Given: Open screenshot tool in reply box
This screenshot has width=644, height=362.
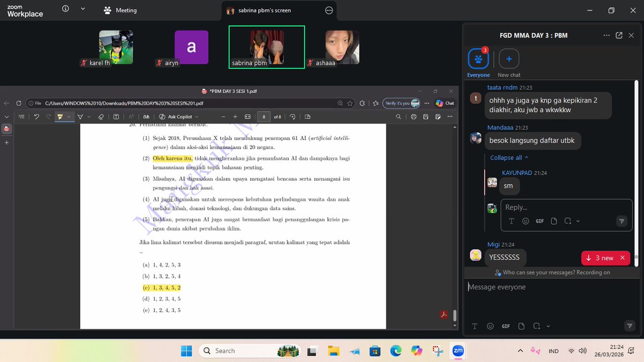Looking at the screenshot, I should point(567,221).
